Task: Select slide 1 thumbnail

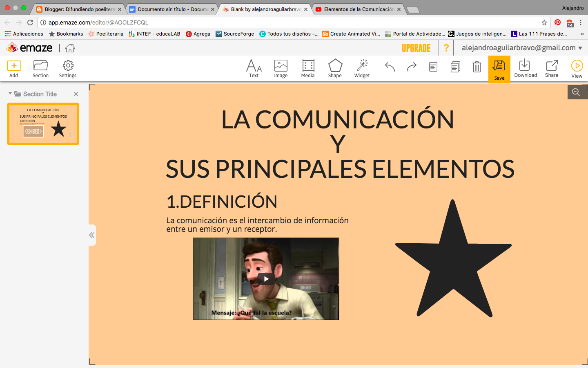Action: point(43,124)
